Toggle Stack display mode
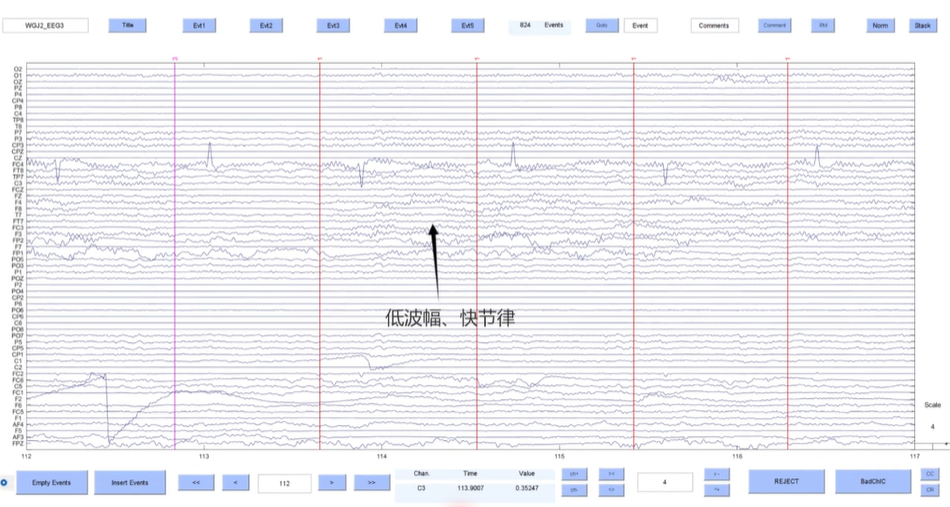Viewport: 950px width, 507px height. [x=923, y=25]
